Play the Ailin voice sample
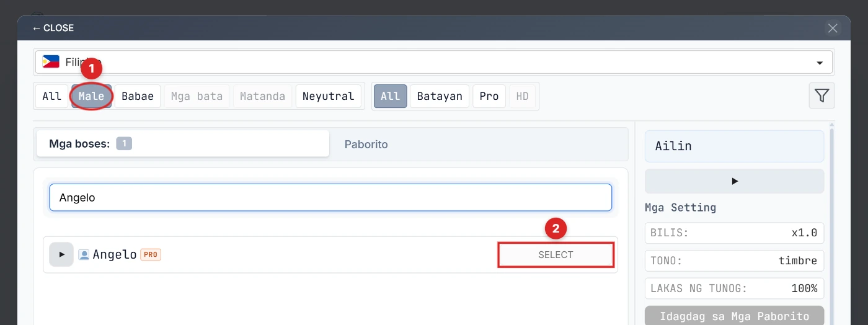 734,181
